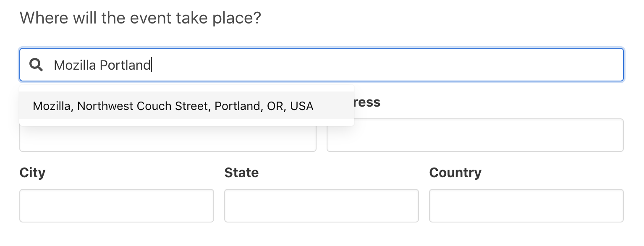Click inside the Country input field
Viewport: 644px width, 246px height.
click(x=526, y=206)
